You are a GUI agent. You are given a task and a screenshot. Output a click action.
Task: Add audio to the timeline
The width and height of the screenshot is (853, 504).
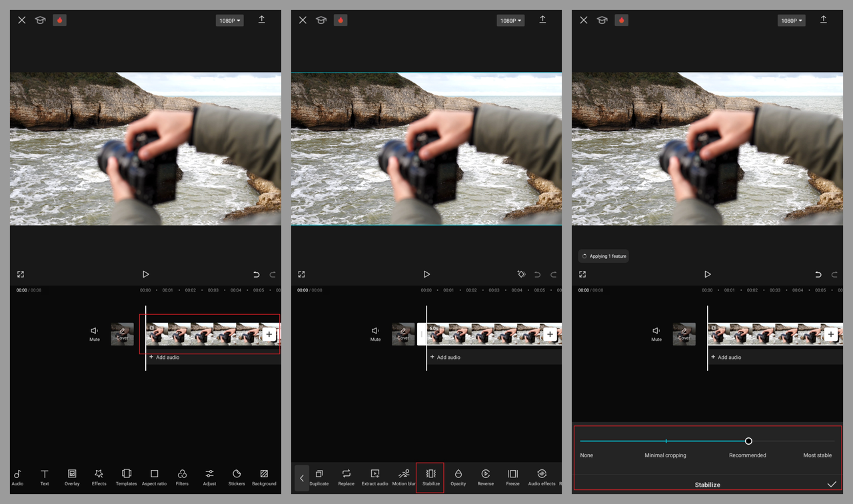click(x=164, y=357)
